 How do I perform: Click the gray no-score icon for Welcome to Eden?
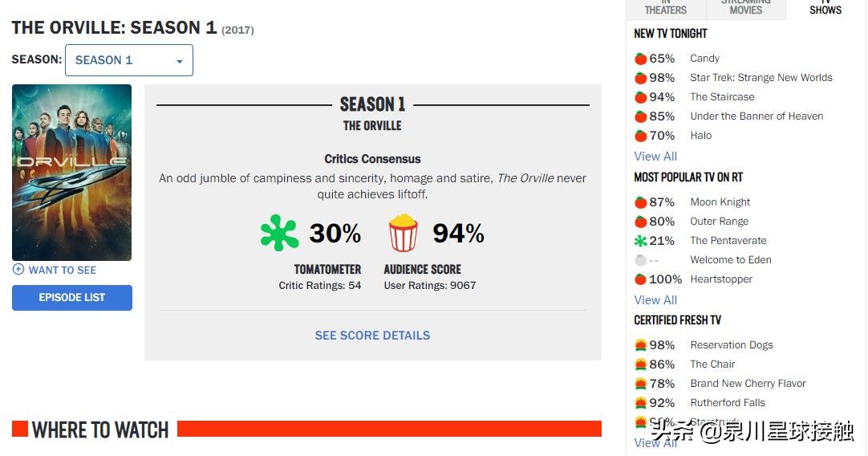(x=640, y=260)
